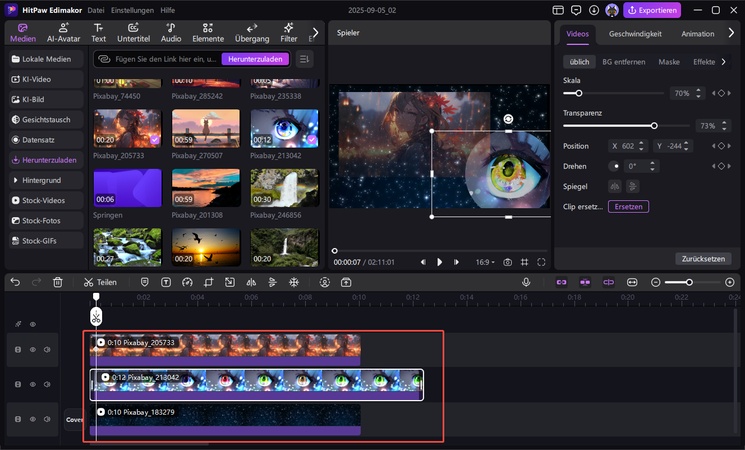Select the Pixabay_205733 media thumbnail
The image size is (745, 450).
tap(127, 128)
